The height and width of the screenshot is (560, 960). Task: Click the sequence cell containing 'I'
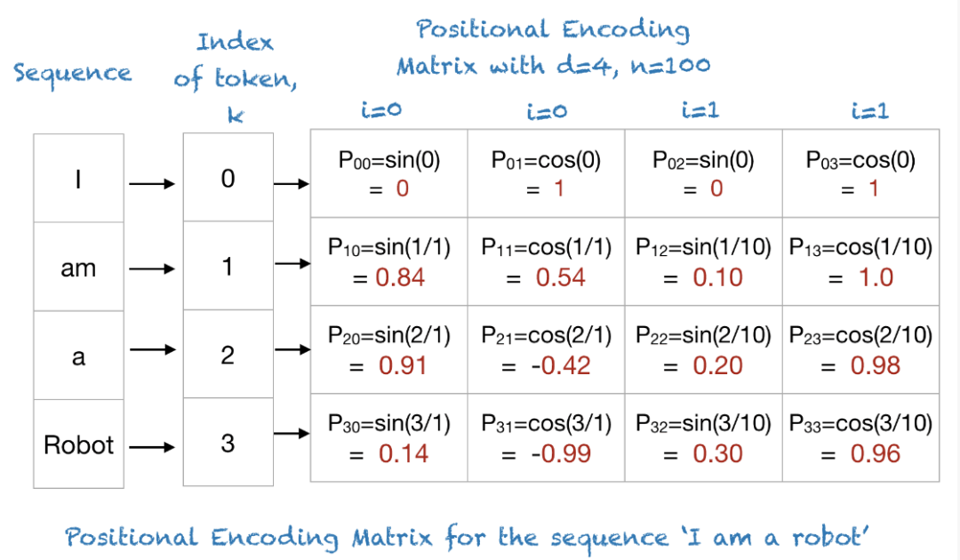click(79, 179)
